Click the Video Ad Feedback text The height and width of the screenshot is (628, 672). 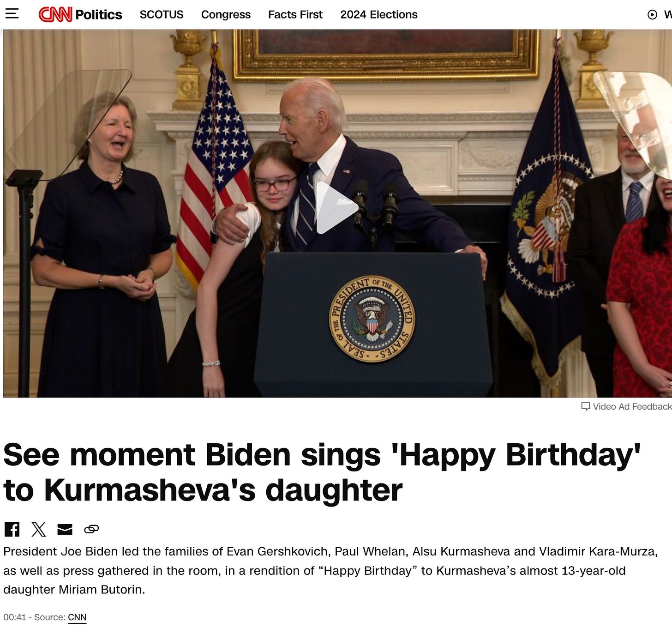pos(632,406)
